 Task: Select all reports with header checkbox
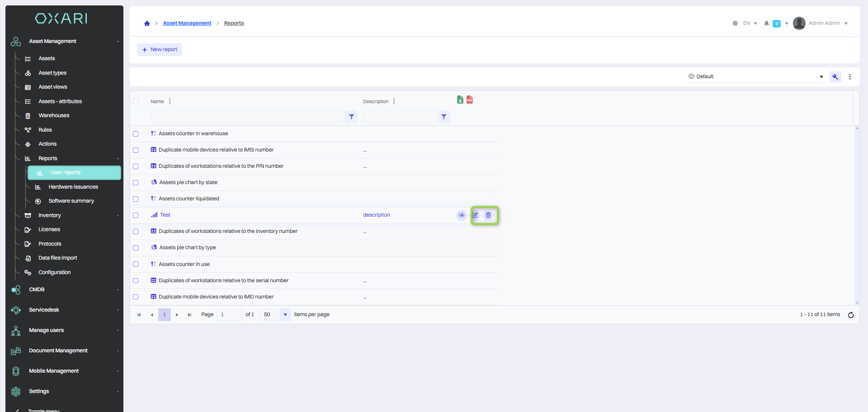(x=136, y=101)
